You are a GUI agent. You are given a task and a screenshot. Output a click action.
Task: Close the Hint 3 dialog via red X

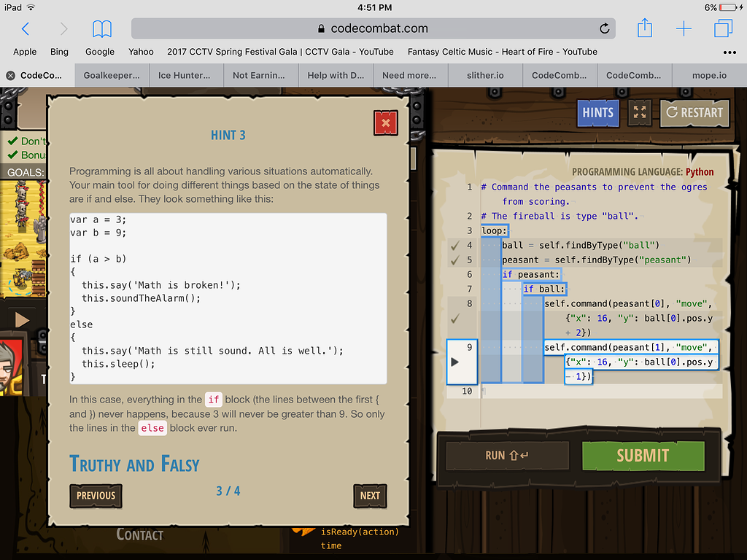385,122
